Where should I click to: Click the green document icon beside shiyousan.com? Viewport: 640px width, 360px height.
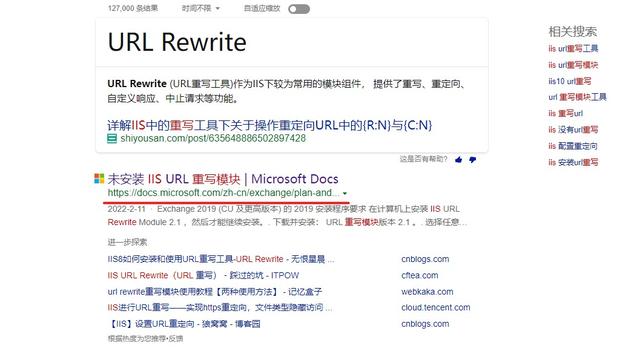tap(112, 138)
